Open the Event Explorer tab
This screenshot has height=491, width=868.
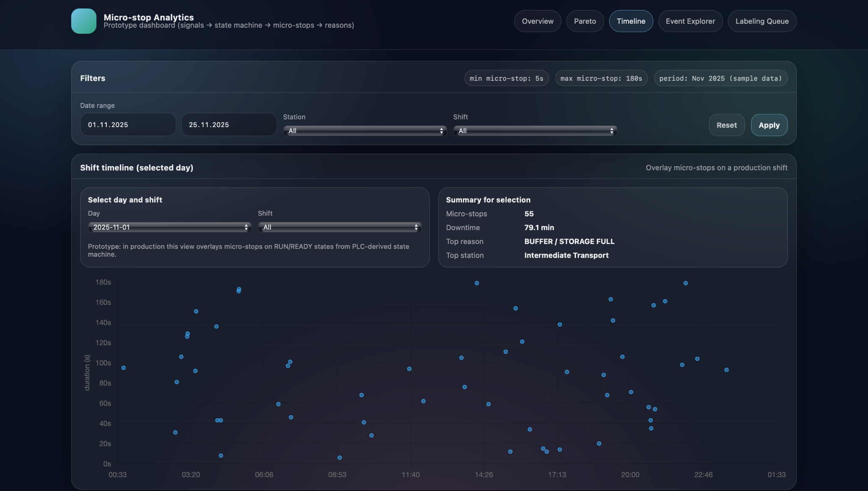tap(690, 21)
